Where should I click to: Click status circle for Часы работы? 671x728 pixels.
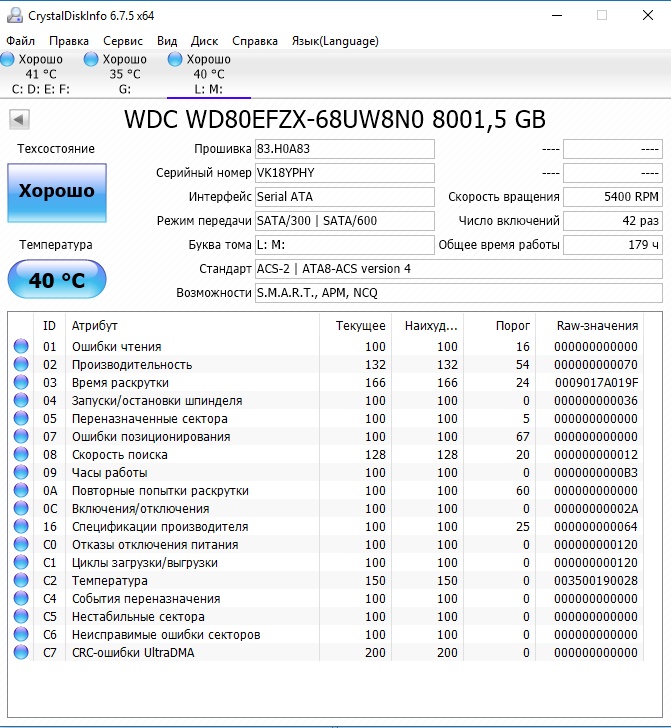pos(20,472)
